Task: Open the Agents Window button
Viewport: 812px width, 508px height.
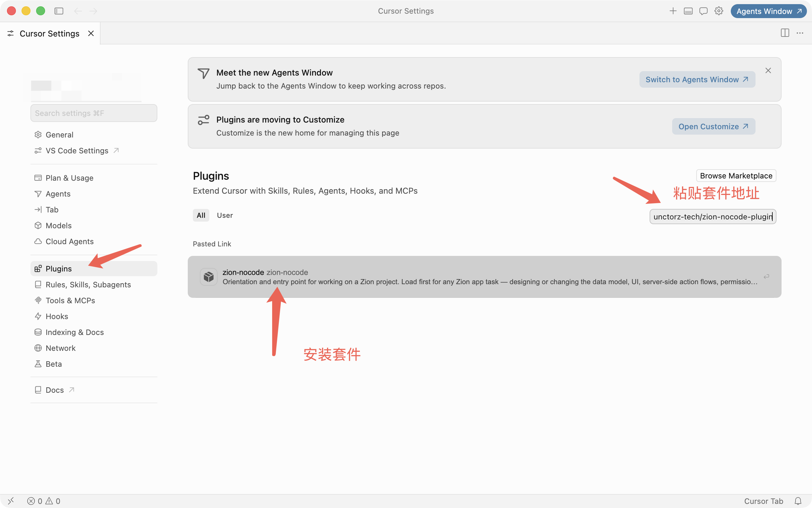Action: click(x=769, y=11)
